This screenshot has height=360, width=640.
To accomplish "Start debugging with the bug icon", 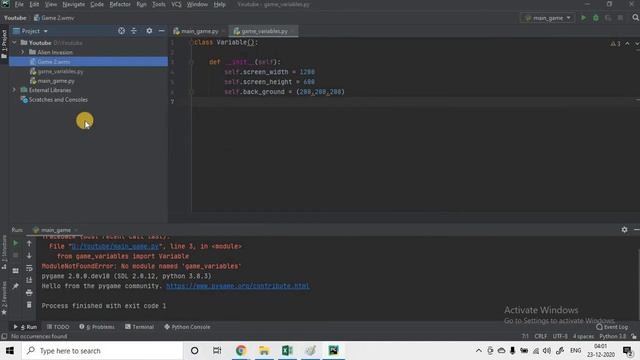I will click(x=596, y=18).
